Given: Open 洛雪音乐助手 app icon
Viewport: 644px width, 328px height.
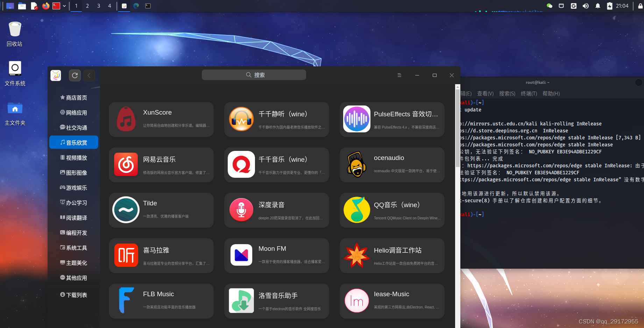Looking at the screenshot, I should pyautogui.click(x=241, y=301).
